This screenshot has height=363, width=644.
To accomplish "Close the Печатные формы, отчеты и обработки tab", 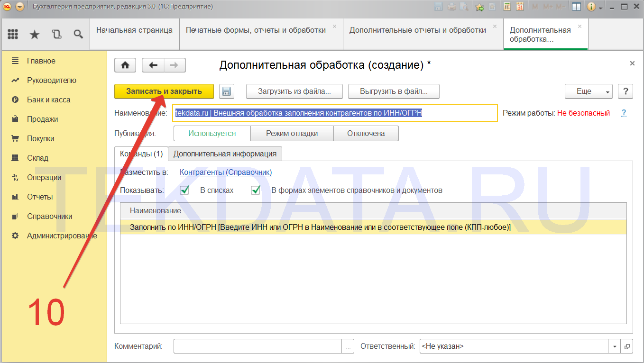I will click(x=334, y=27).
